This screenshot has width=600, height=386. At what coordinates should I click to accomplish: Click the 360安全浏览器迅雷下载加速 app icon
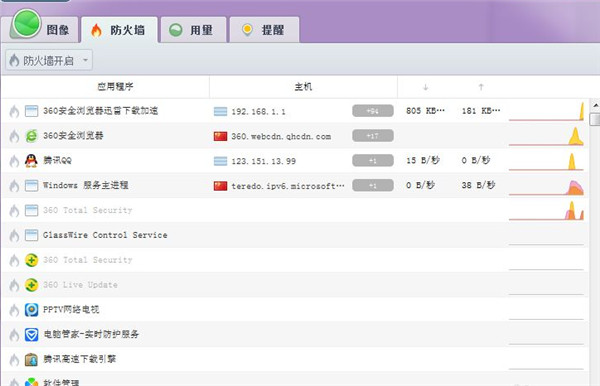click(x=31, y=111)
